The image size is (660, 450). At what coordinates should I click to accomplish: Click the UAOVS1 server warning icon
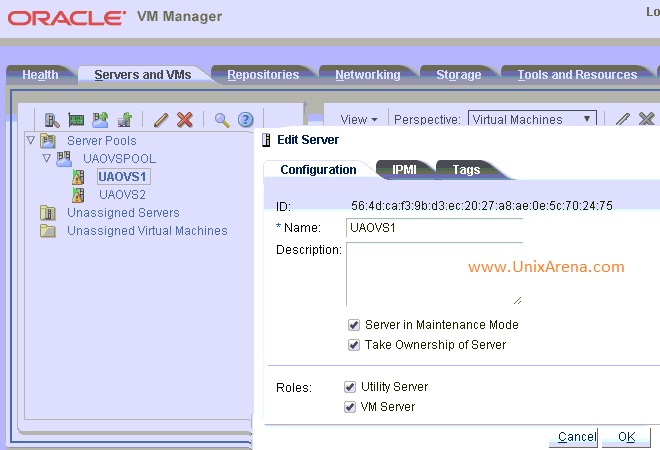coord(78,177)
